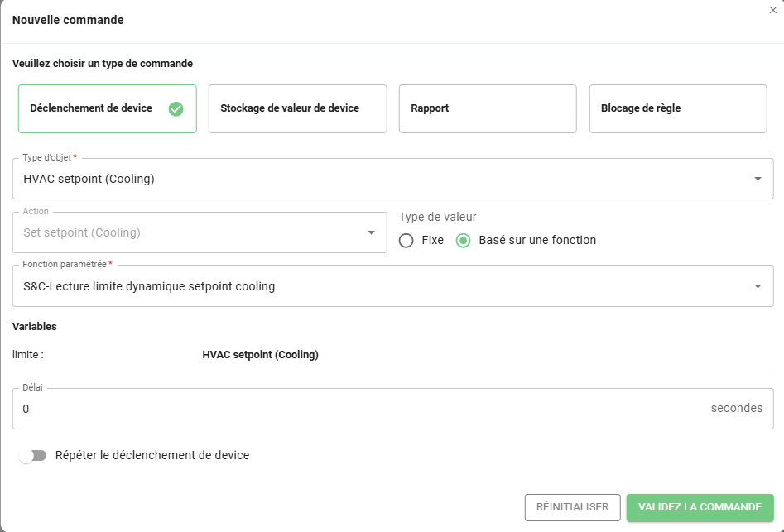
Task: Select the Rapport command type
Action: (487, 108)
